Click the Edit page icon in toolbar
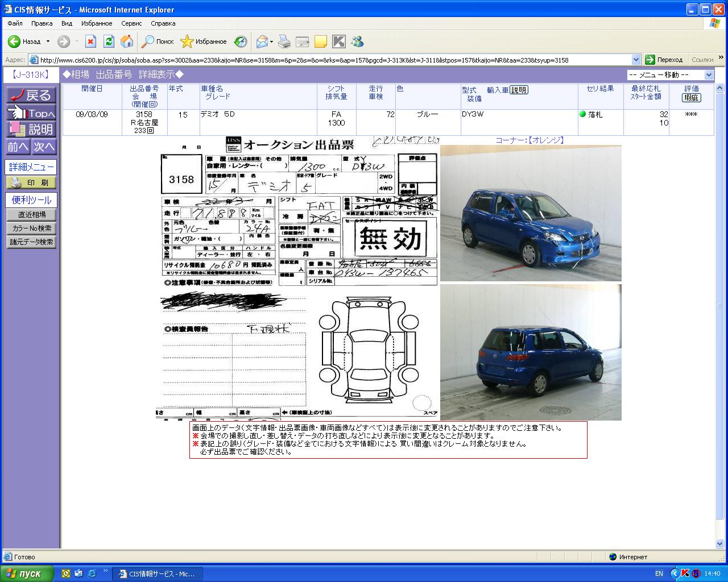This screenshot has height=582, width=728. coord(303,41)
